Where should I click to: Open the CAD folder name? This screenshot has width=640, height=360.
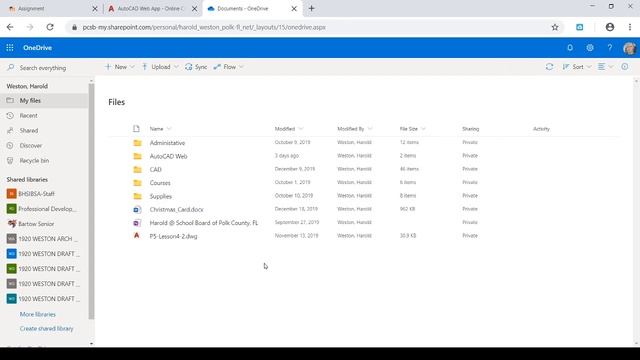click(156, 169)
